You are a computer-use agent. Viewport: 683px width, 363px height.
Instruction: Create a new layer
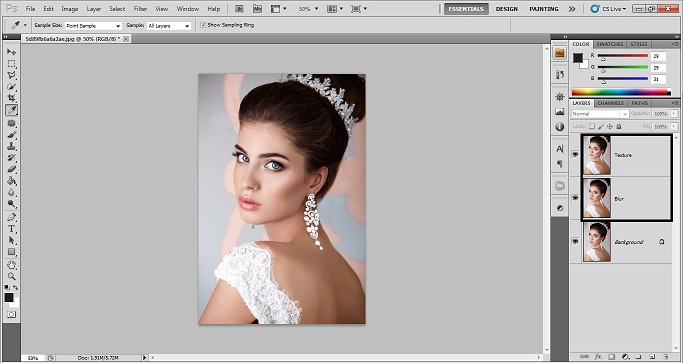(653, 356)
